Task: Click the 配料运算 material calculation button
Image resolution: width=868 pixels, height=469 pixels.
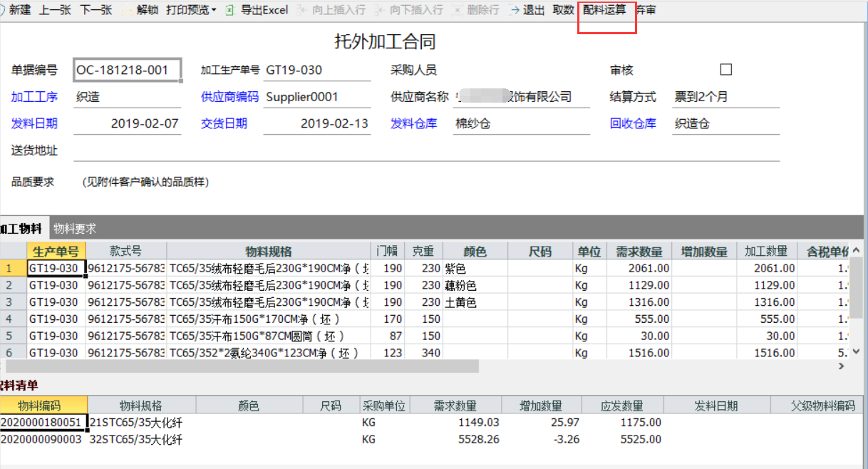Action: [604, 10]
